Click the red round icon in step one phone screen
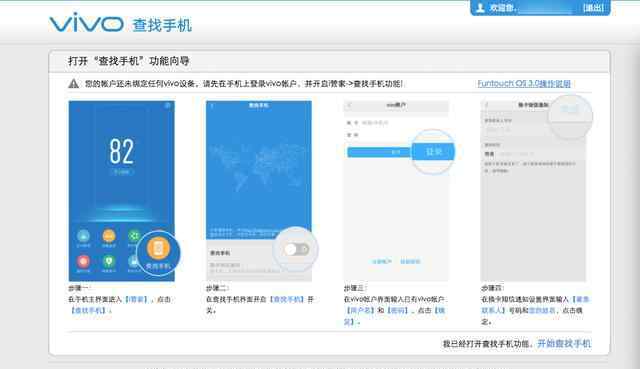Image resolution: width=640 pixels, height=369 pixels. coord(83,261)
